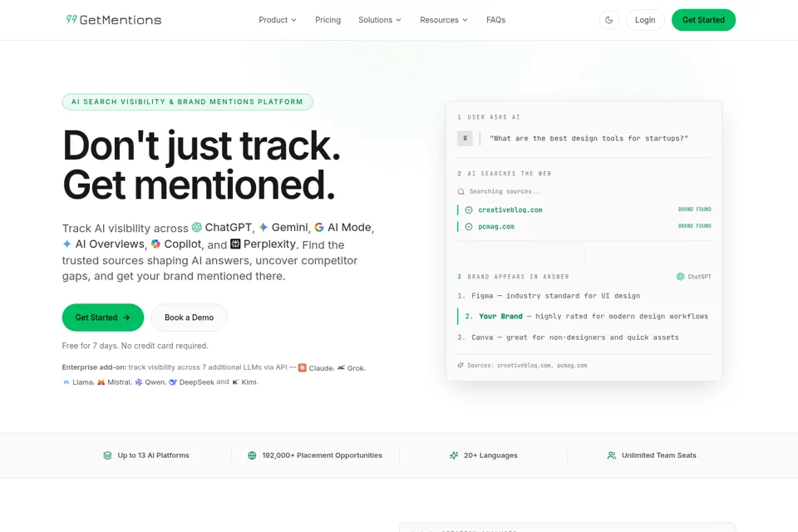Click the Gemini sparkle icon

(x=264, y=227)
